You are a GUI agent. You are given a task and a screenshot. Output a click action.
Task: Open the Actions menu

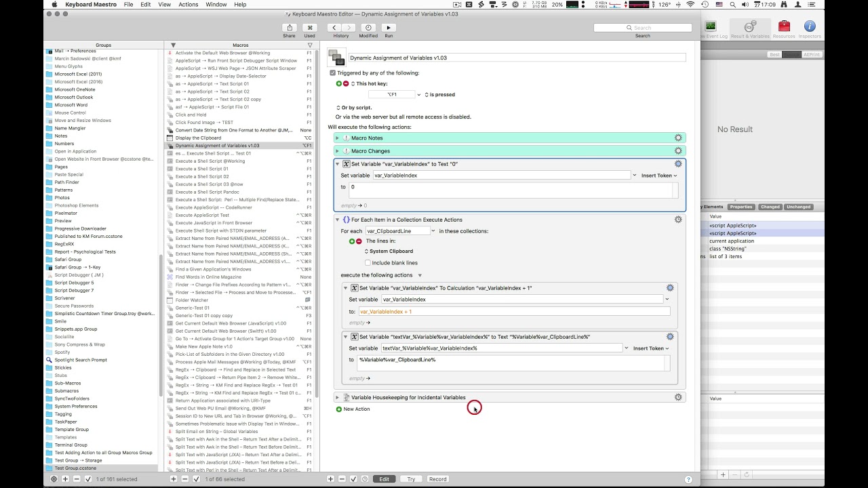[189, 5]
